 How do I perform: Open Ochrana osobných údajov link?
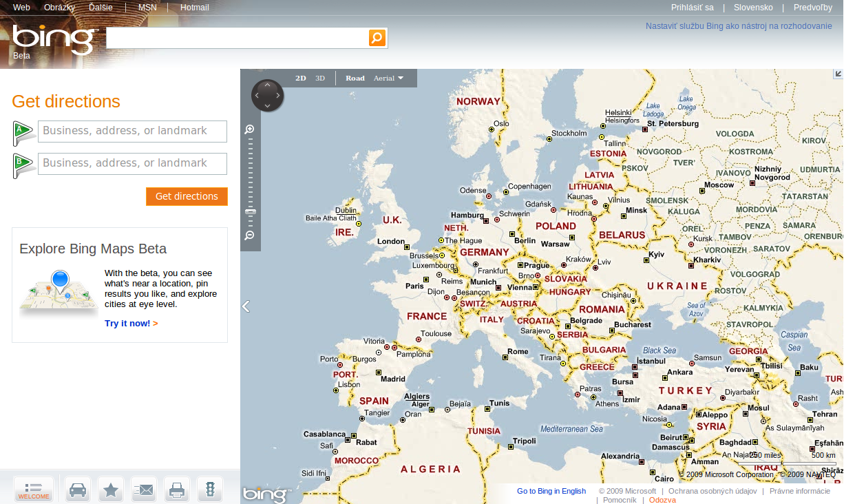point(713,491)
